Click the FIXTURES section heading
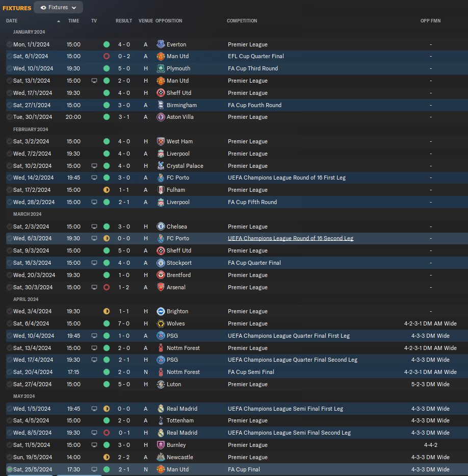Image resolution: width=468 pixels, height=476 pixels. 17,8
